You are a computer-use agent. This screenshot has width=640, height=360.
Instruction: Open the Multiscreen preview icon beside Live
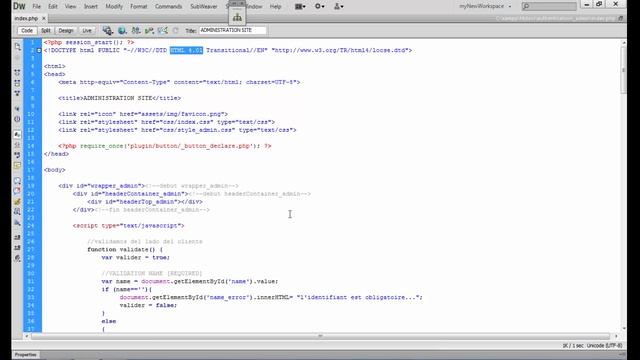click(108, 30)
